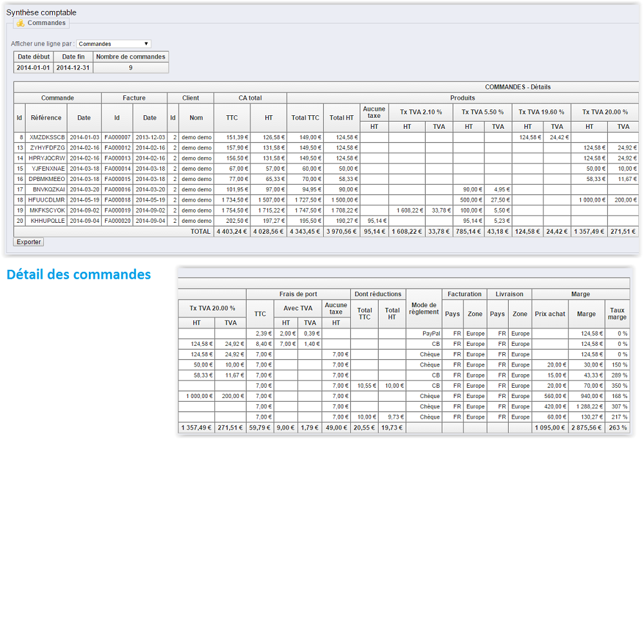Click the coins icon beside Commandes
This screenshot has width=644, height=644.
click(20, 23)
